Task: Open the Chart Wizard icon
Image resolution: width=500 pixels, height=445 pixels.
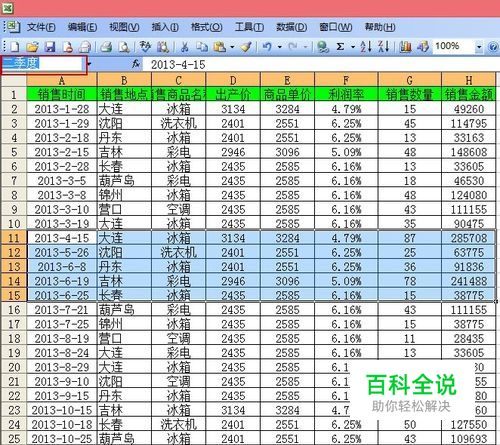Action: click(x=405, y=47)
